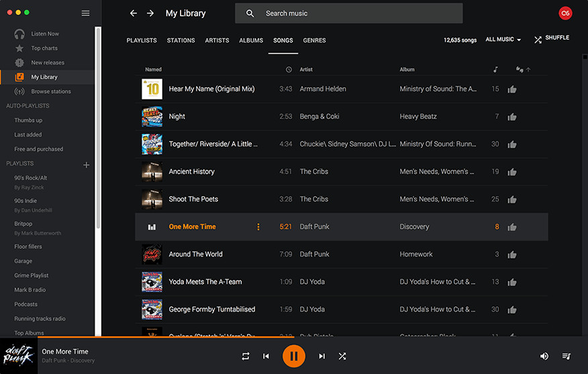This screenshot has width=588, height=374.
Task: Switch to the PLAYLISTS tab
Action: point(142,40)
